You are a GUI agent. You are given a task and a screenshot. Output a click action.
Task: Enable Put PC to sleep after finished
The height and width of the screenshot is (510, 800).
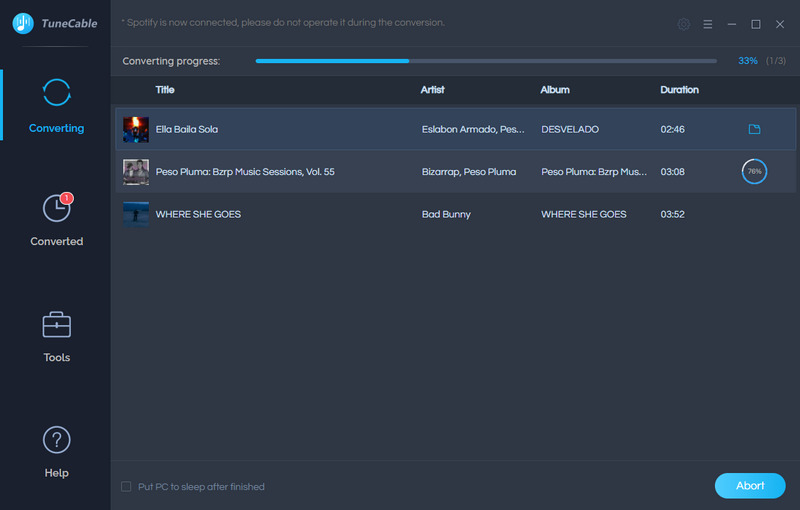point(126,487)
